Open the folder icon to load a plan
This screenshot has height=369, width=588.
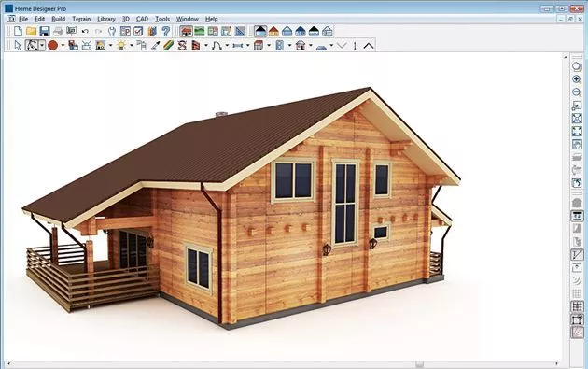[32, 32]
